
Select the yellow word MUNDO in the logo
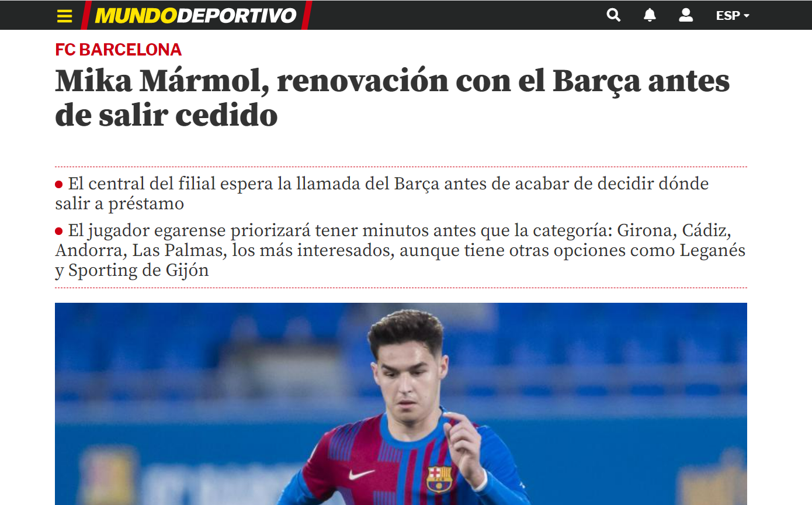pos(136,16)
